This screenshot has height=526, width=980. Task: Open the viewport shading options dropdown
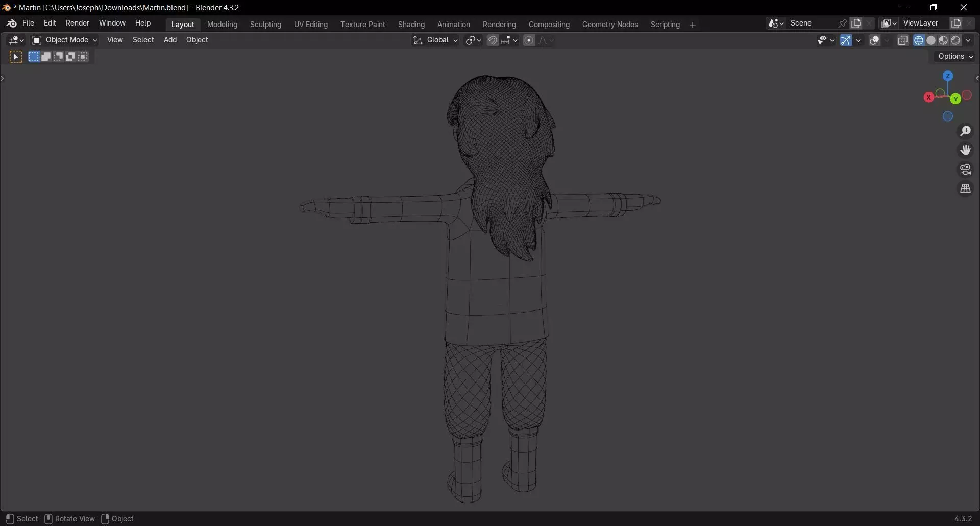[x=968, y=40]
